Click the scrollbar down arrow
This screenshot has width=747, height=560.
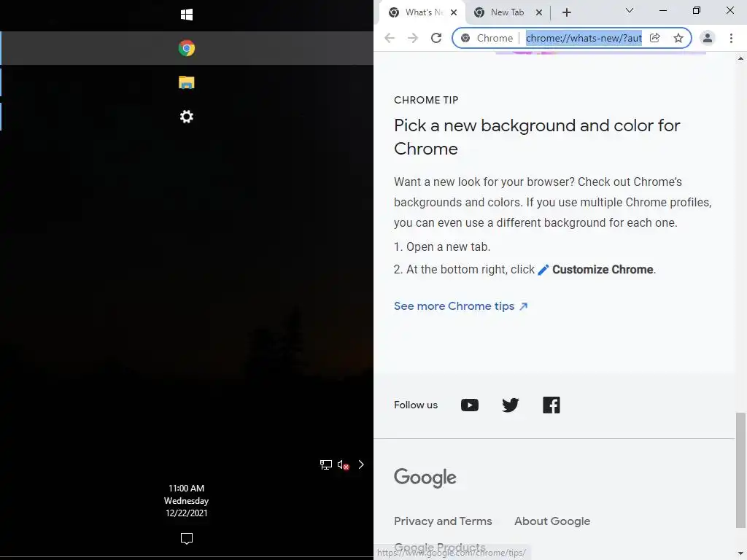tap(740, 554)
